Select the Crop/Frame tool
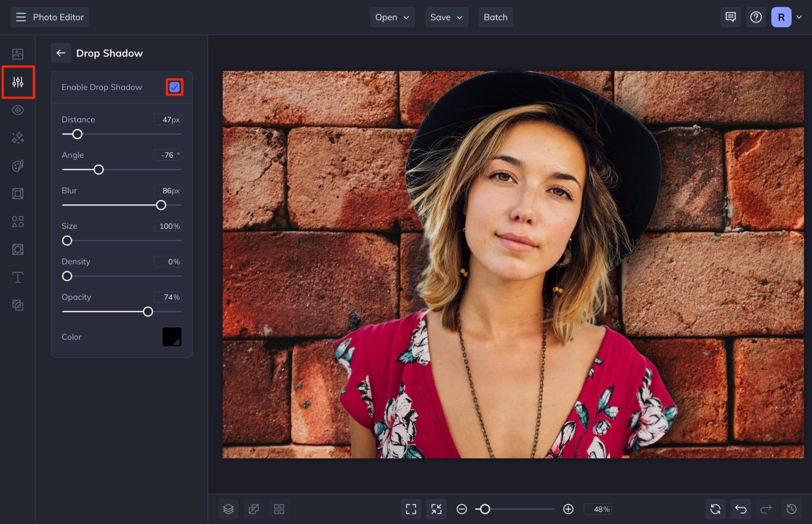This screenshot has height=524, width=812. 18,193
